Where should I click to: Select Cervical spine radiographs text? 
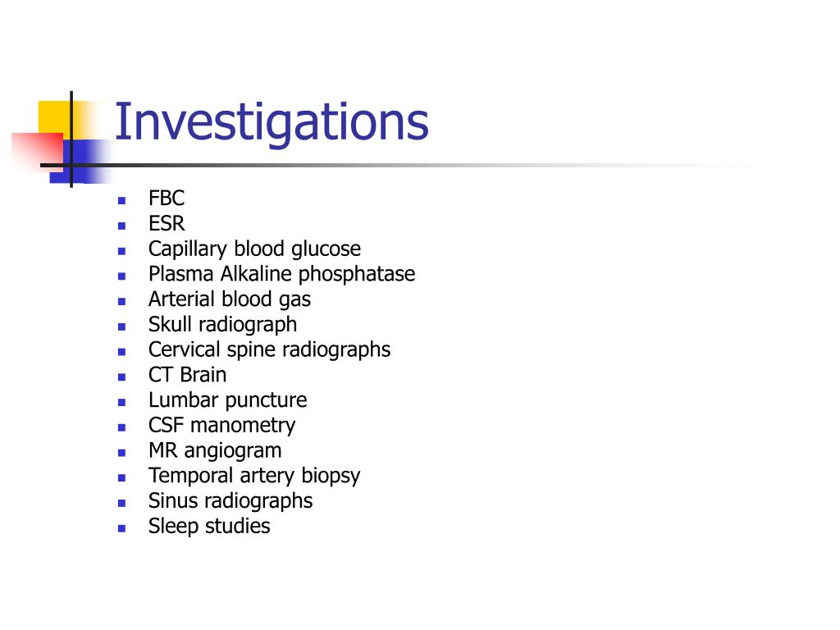(x=269, y=349)
